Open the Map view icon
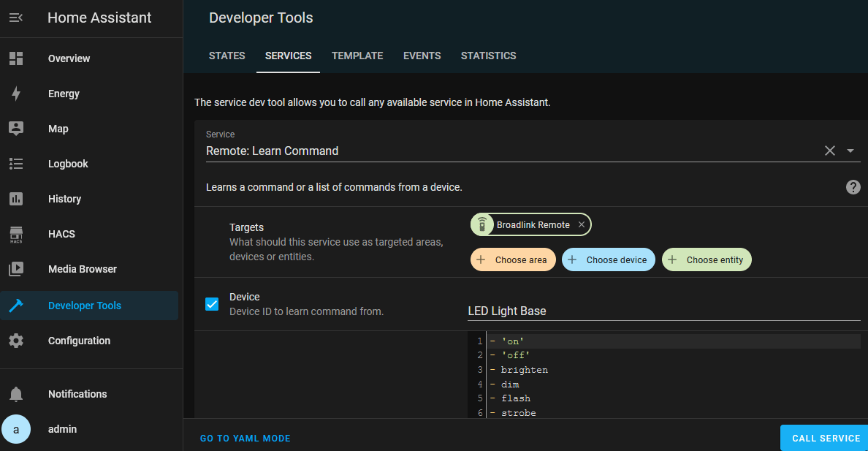 [16, 128]
